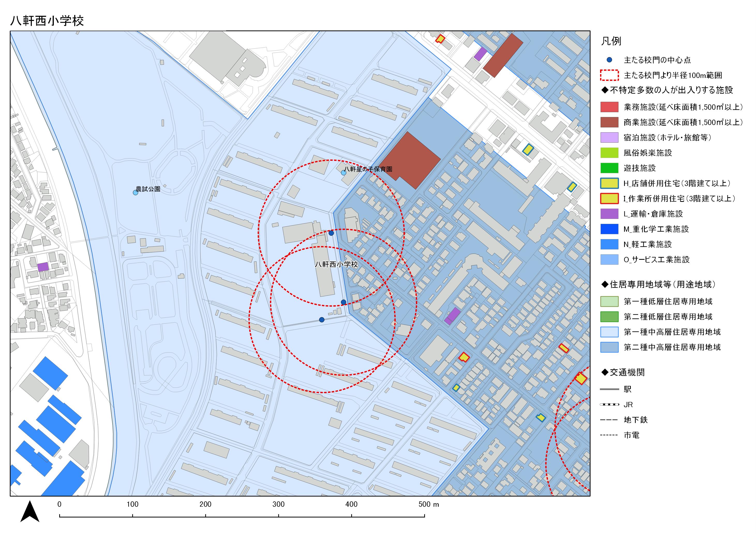Click the brown commercial building at top right
This screenshot has height=534, width=756.
click(503, 55)
